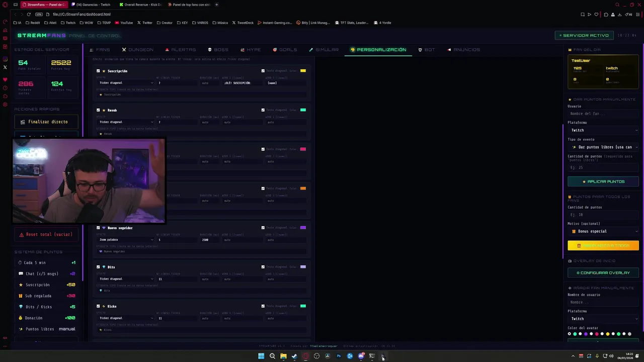Toggle the Resub alert checkbox
The width and height of the screenshot is (644, 362).
coord(98,110)
